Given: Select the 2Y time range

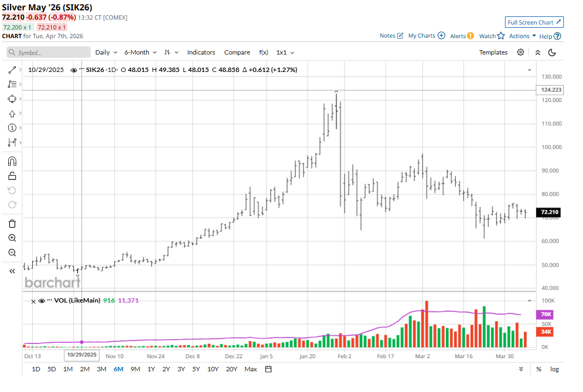Looking at the screenshot, I should click(166, 369).
